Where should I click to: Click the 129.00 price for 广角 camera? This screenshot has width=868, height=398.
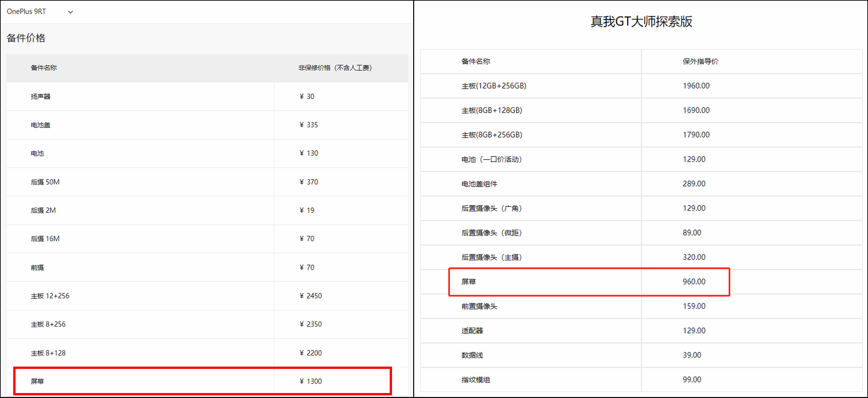694,208
